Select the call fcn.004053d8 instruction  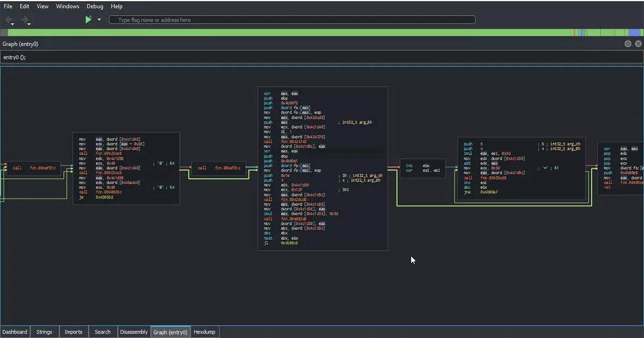(286, 218)
